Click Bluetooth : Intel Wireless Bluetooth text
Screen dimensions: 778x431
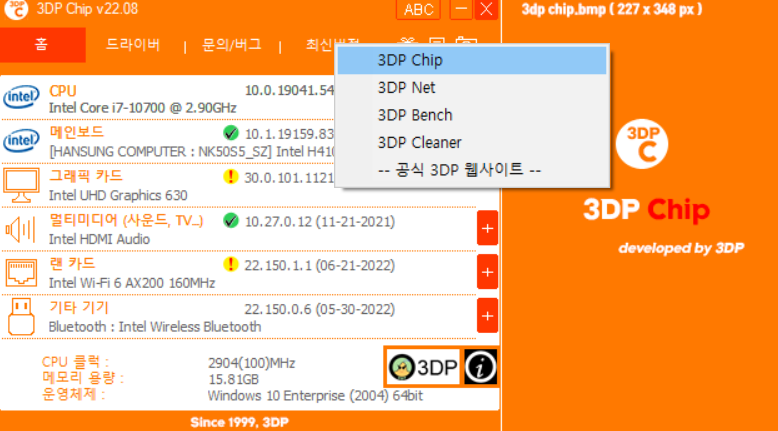155,327
